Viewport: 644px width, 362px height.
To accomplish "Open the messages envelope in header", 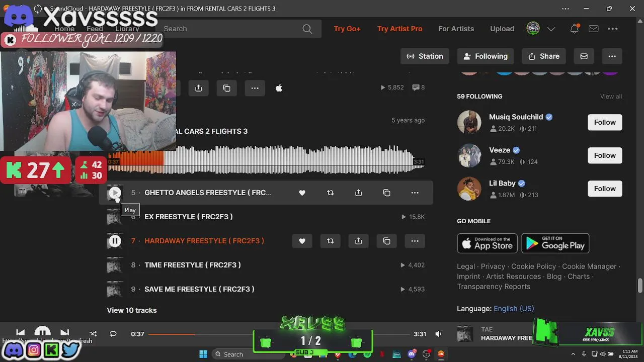I will (594, 29).
